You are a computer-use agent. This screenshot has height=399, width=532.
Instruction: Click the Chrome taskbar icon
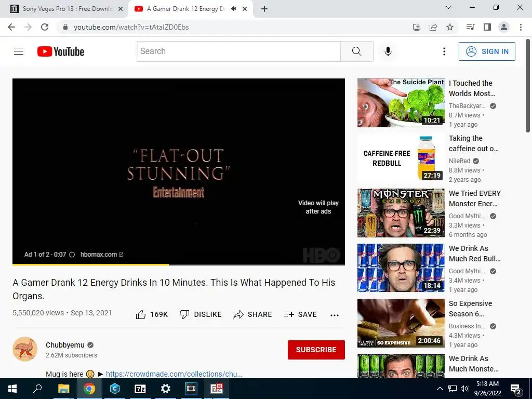(89, 389)
